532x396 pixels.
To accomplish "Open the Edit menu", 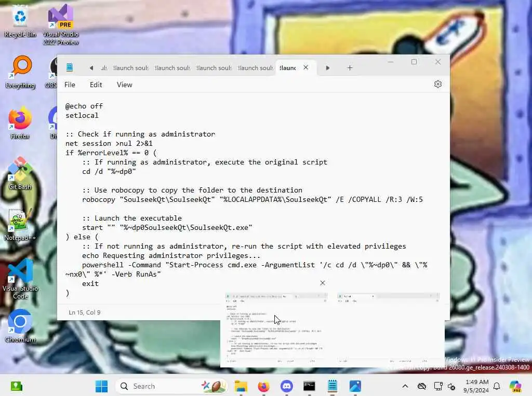I will coord(96,85).
